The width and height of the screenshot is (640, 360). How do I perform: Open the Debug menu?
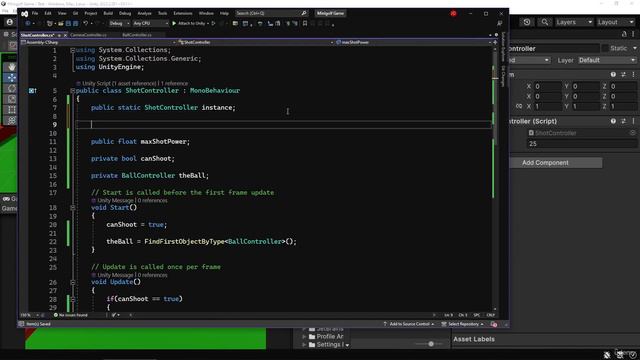[125, 13]
